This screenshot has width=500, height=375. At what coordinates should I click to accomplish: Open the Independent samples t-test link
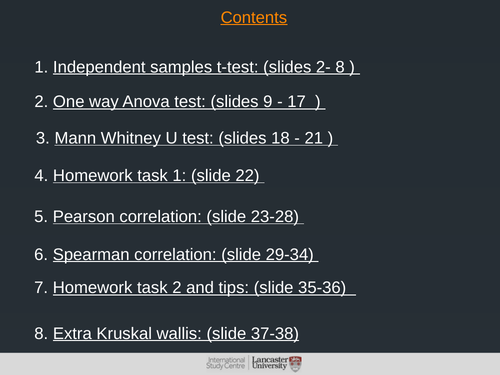pos(206,67)
